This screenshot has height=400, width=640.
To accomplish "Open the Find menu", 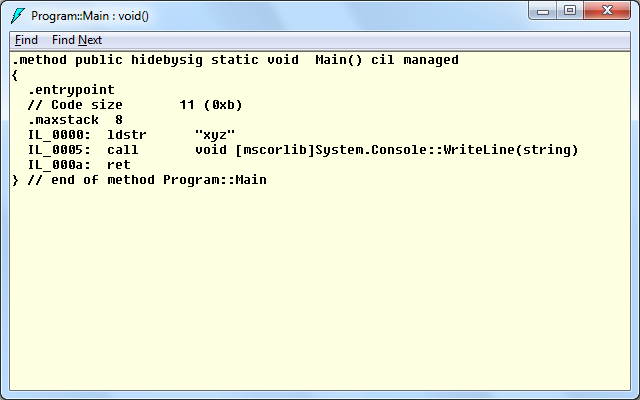I will (x=26, y=40).
